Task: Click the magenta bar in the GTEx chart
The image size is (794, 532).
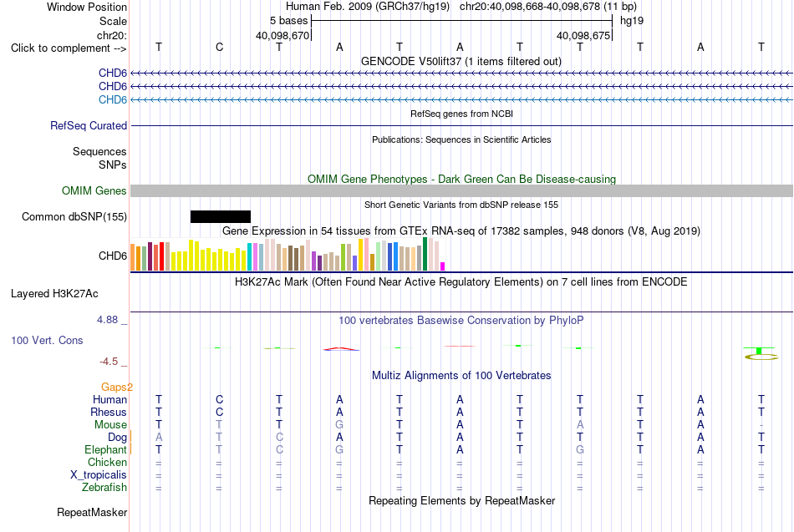Action: click(x=443, y=266)
